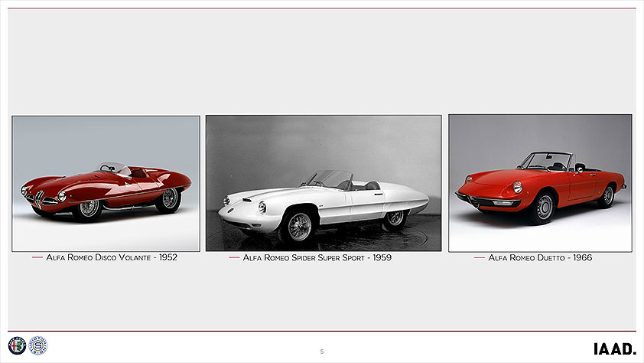Click the red dash before Spider Super Sport caption
Viewport: 644px width, 363px height.
coord(234,258)
